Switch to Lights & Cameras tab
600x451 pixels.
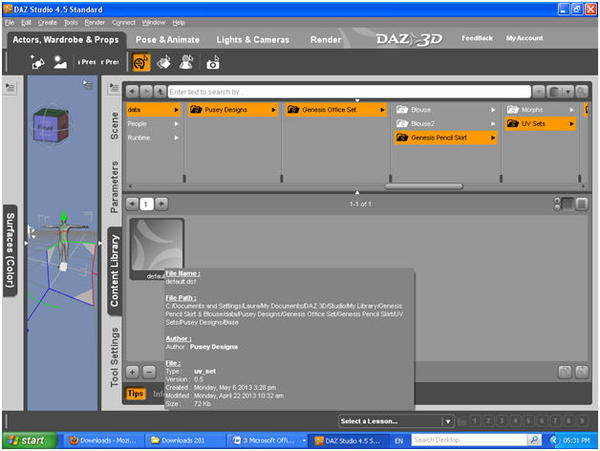tap(253, 39)
